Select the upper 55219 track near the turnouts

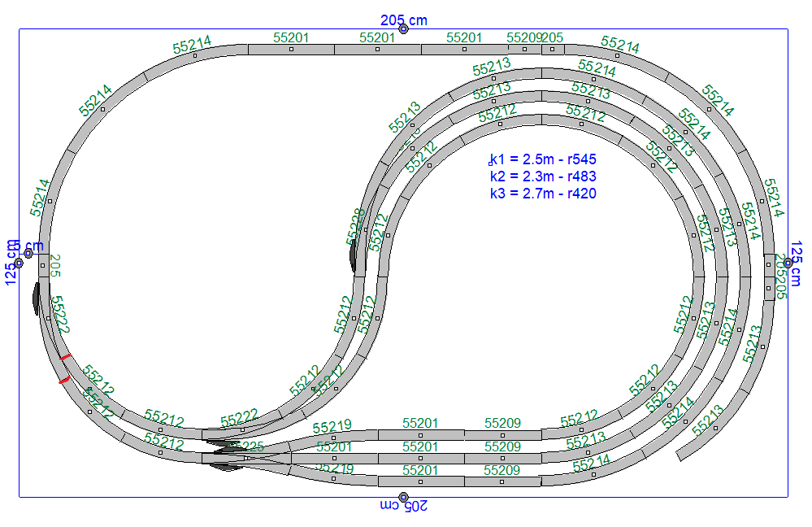(333, 438)
